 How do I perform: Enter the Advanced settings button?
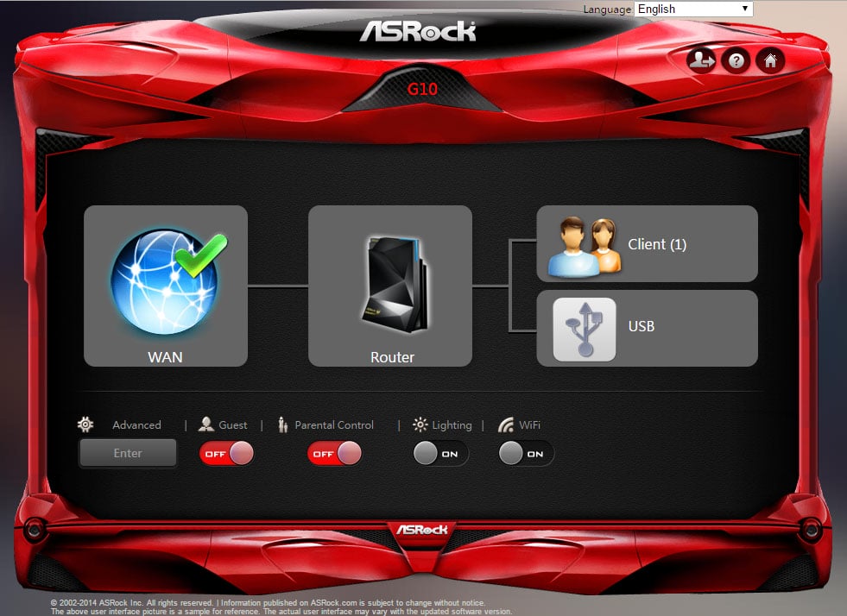tap(128, 453)
